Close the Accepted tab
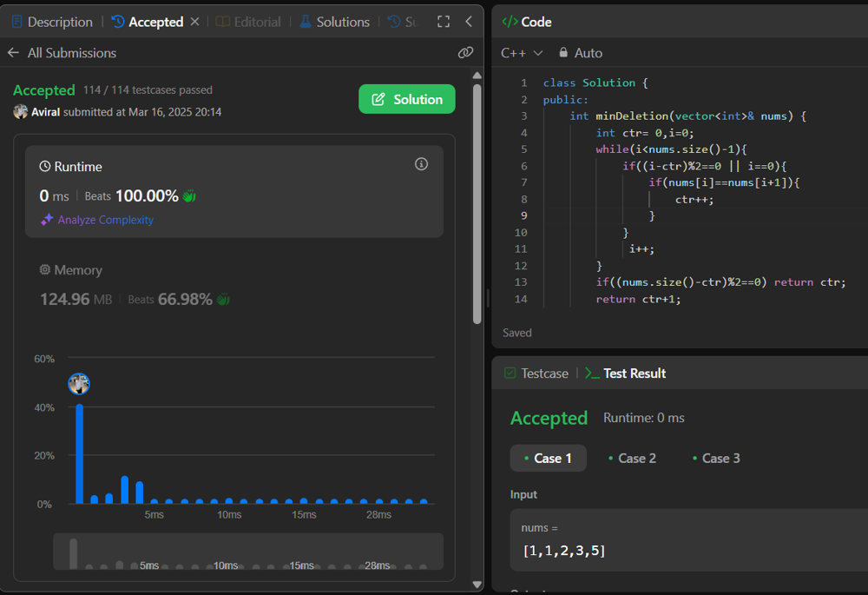 [194, 22]
